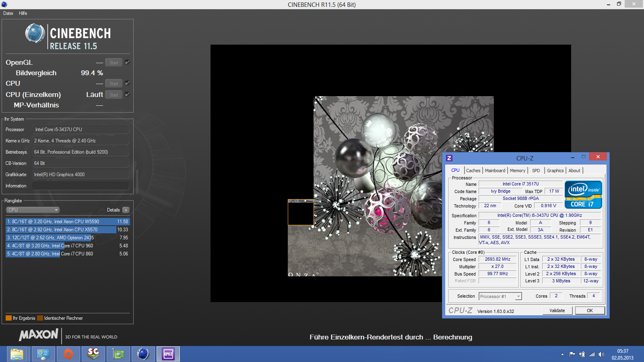Click the Cinebench title bar icon
Viewport: 644px width, 362px height.
point(4,4)
